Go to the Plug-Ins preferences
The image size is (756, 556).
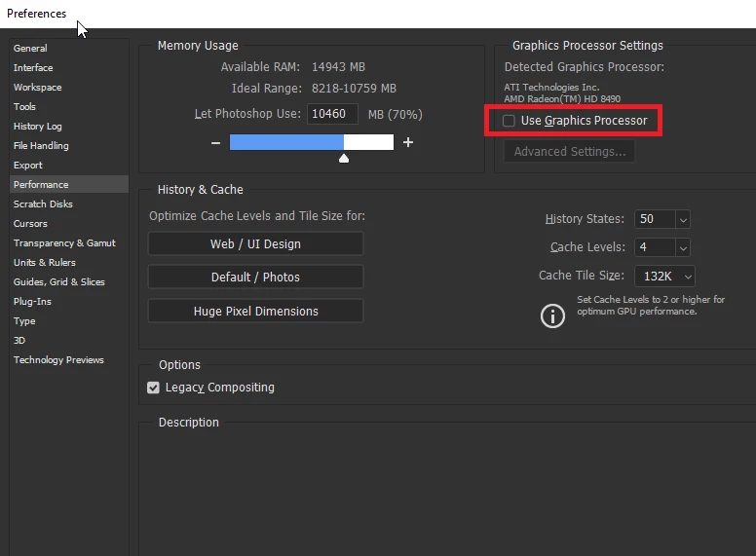[x=32, y=302]
